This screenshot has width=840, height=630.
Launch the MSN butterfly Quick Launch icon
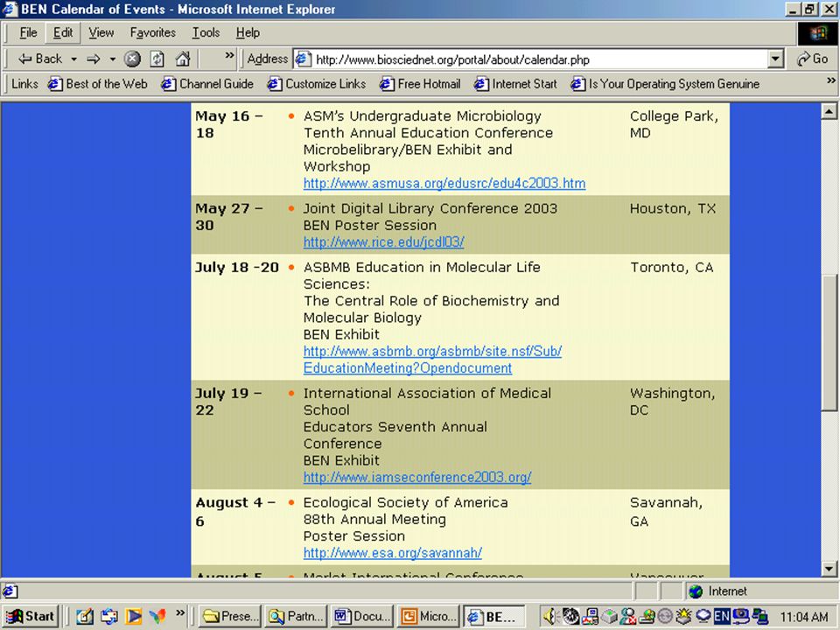pyautogui.click(x=157, y=617)
